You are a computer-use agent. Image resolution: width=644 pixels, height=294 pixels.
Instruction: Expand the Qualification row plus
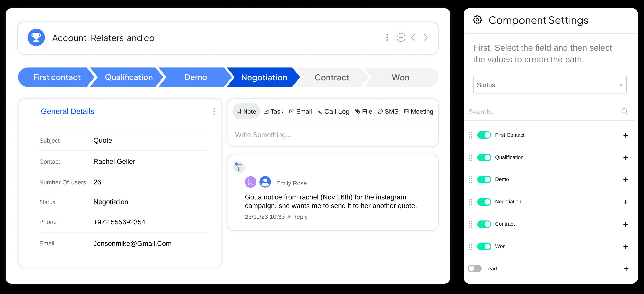(x=625, y=158)
